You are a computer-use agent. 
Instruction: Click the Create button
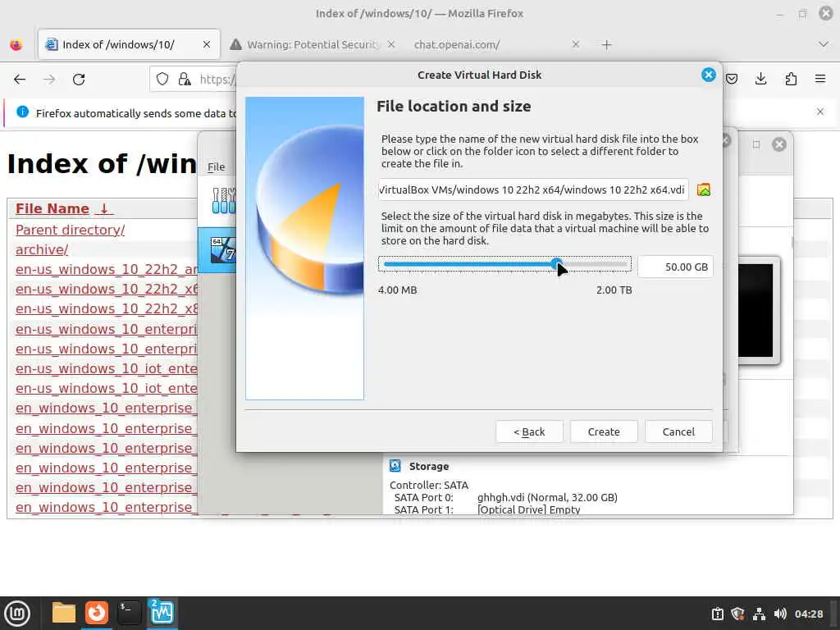pos(604,431)
